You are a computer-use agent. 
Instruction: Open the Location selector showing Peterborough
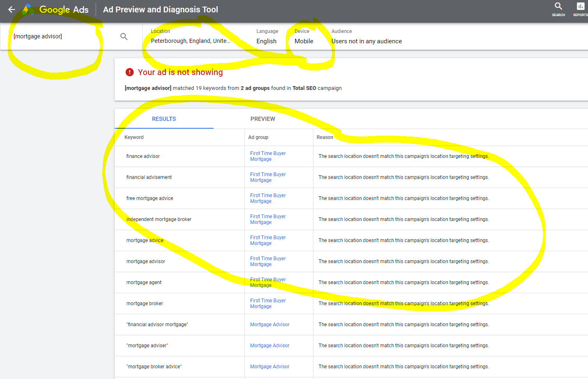(191, 37)
